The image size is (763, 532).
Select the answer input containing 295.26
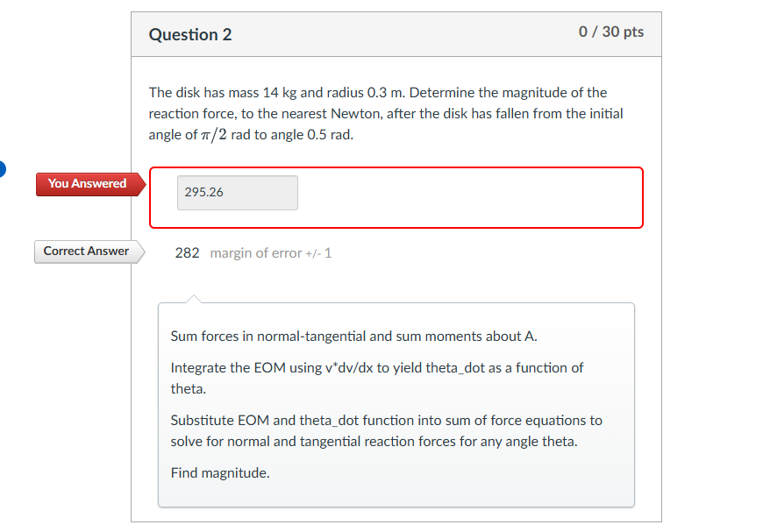237,192
